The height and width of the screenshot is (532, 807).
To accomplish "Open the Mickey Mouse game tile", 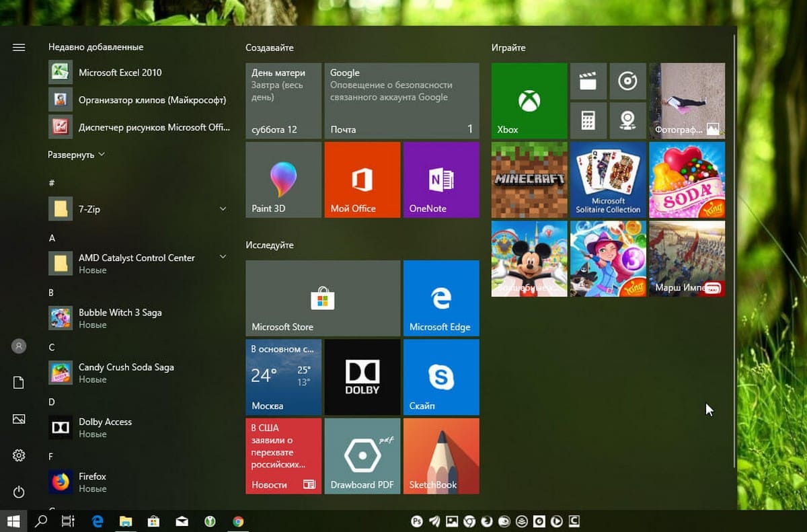I will coord(529,258).
